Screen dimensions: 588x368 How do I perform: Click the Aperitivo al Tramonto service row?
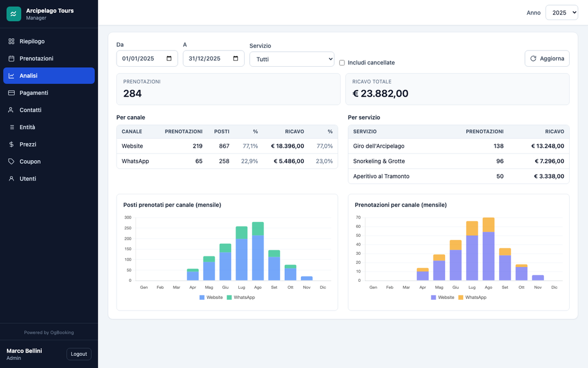458,176
